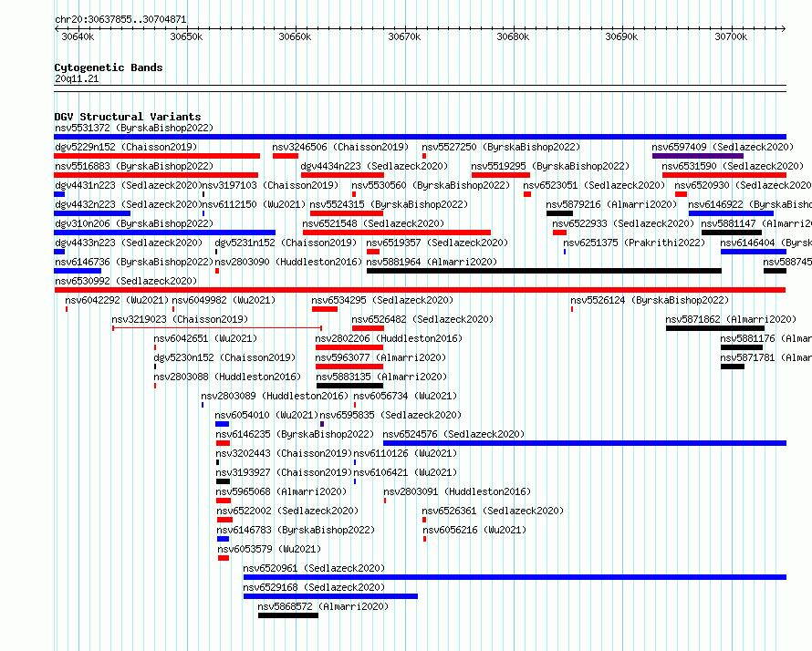Screen dimensions: 812x651
Task: Click nsv6595835 (Sedlazeck2020) label
Action: pyautogui.click(x=390, y=415)
